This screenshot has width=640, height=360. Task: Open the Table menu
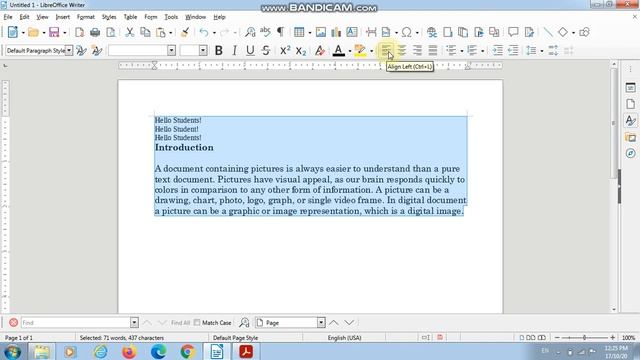click(x=130, y=17)
